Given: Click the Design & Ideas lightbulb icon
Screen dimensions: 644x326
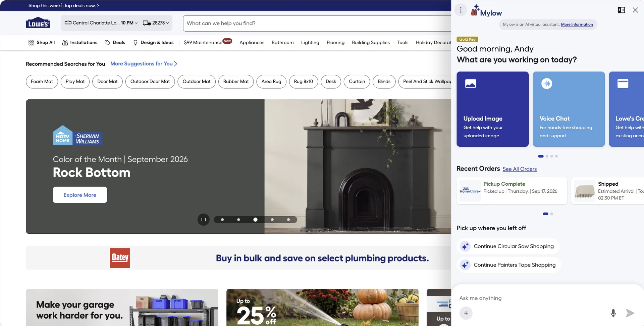Looking at the screenshot, I should (x=136, y=43).
